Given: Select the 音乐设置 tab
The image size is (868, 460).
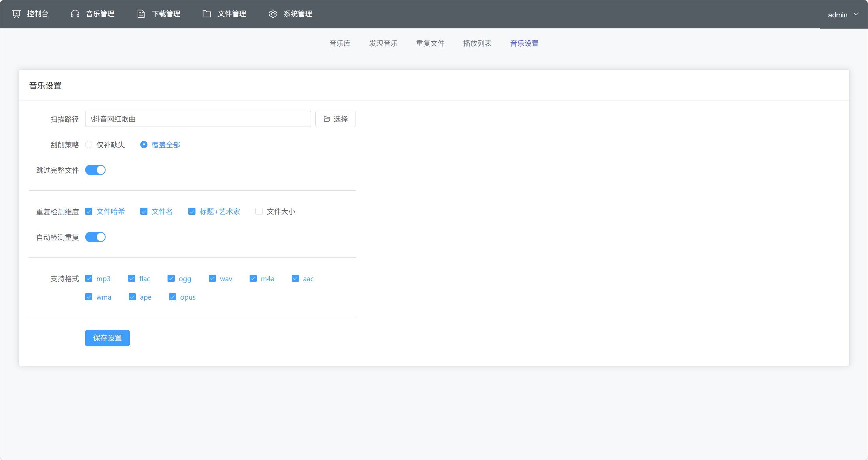Looking at the screenshot, I should 524,44.
